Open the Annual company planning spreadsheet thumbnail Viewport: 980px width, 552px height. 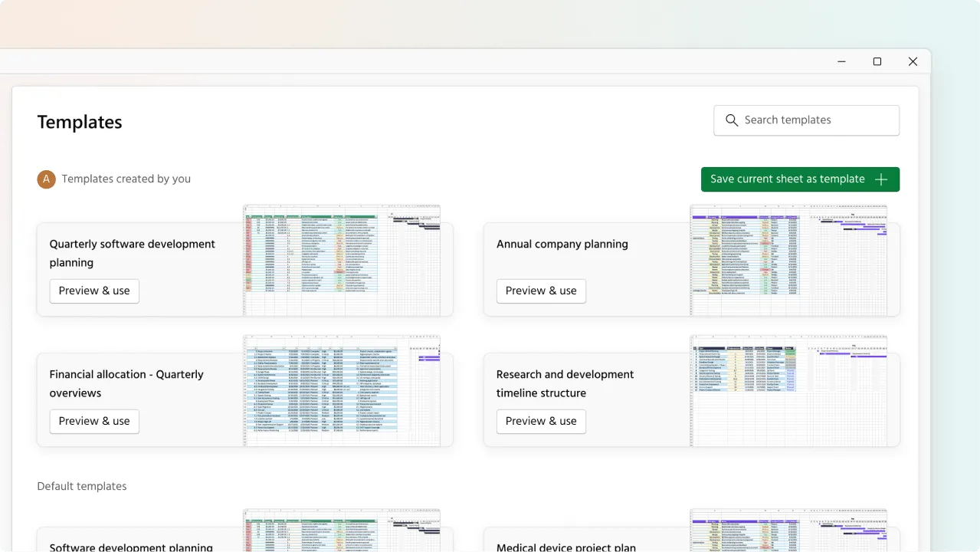point(788,260)
